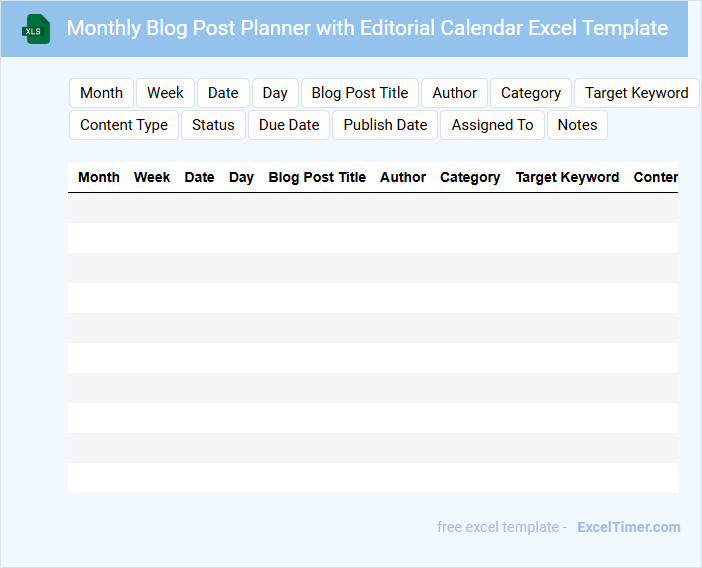Click the Week tag button

tap(165, 93)
